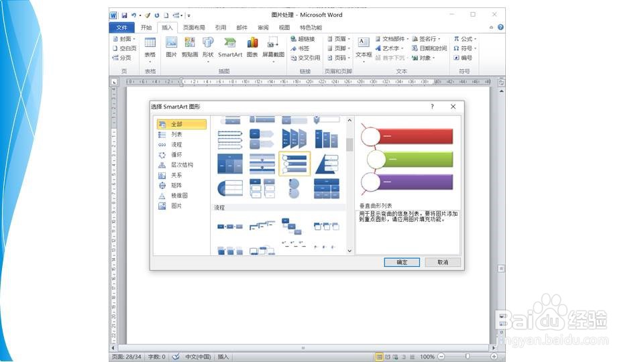Switch to the 审阅 (Review) tab
This screenshot has width=644, height=362.
click(x=263, y=27)
